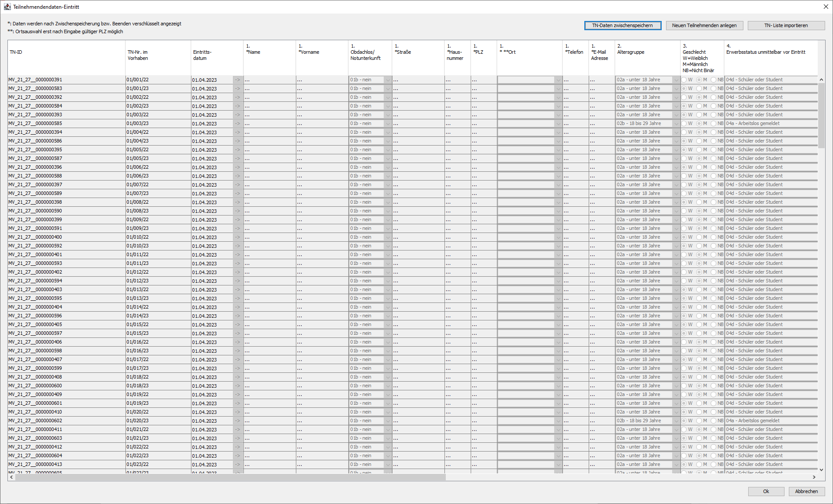Open date picker arrow for row MV_21_27__0000000596
Screen dimensions: 833x504
click(238, 316)
